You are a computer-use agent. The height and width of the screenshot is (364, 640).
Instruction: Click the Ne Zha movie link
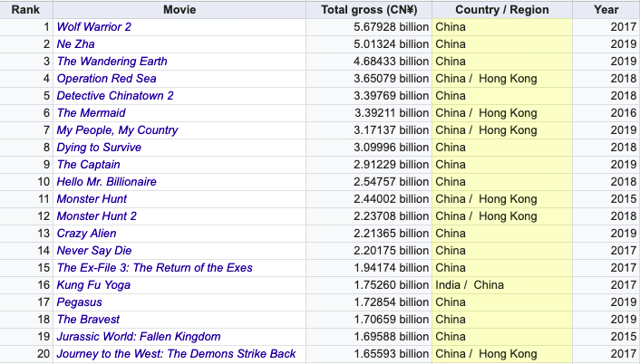click(x=75, y=44)
